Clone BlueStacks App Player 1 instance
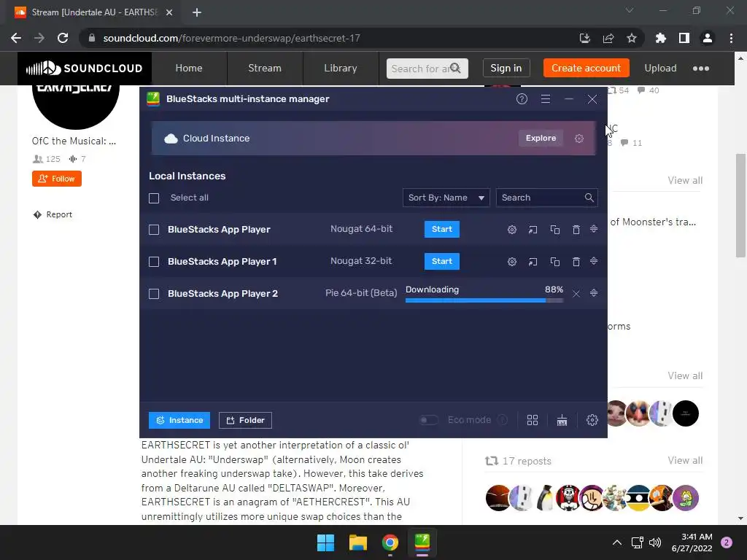Viewport: 747px width, 560px height. click(x=554, y=262)
